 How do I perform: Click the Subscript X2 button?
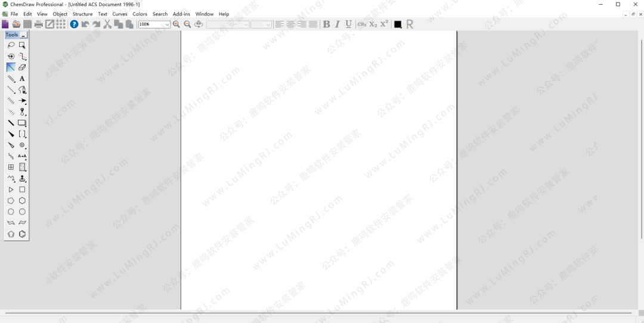click(373, 24)
